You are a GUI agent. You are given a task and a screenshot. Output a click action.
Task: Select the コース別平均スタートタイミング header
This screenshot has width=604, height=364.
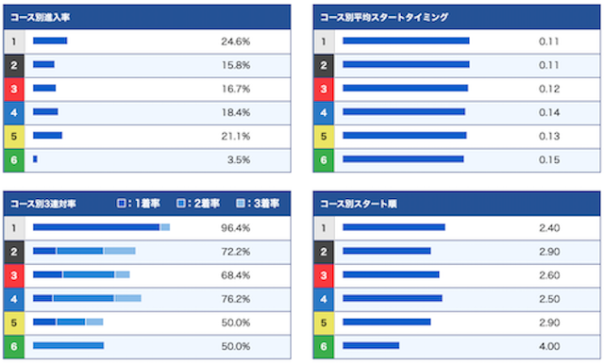click(x=457, y=17)
